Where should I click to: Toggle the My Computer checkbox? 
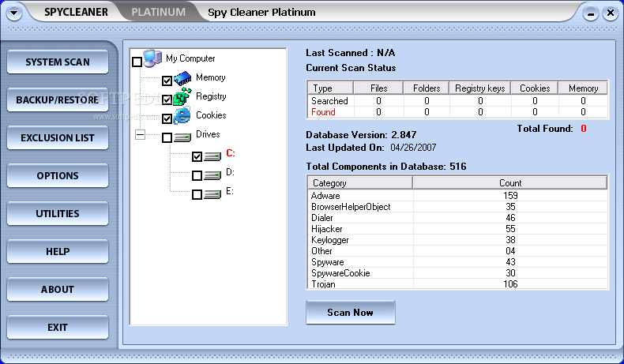click(137, 62)
